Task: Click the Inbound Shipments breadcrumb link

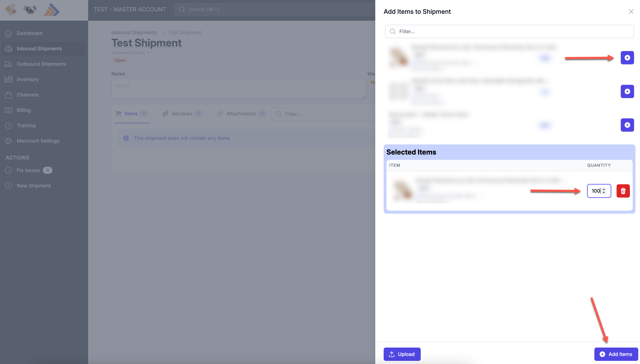Action: pos(134,33)
